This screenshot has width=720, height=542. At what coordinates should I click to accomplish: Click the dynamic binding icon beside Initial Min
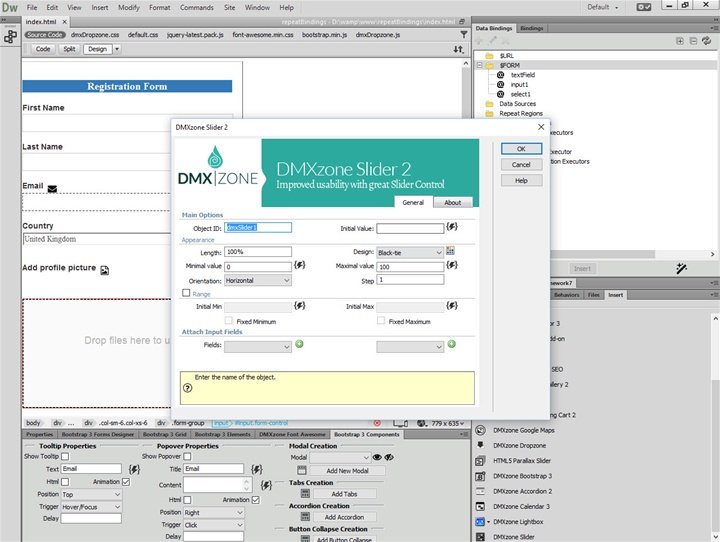click(x=299, y=305)
